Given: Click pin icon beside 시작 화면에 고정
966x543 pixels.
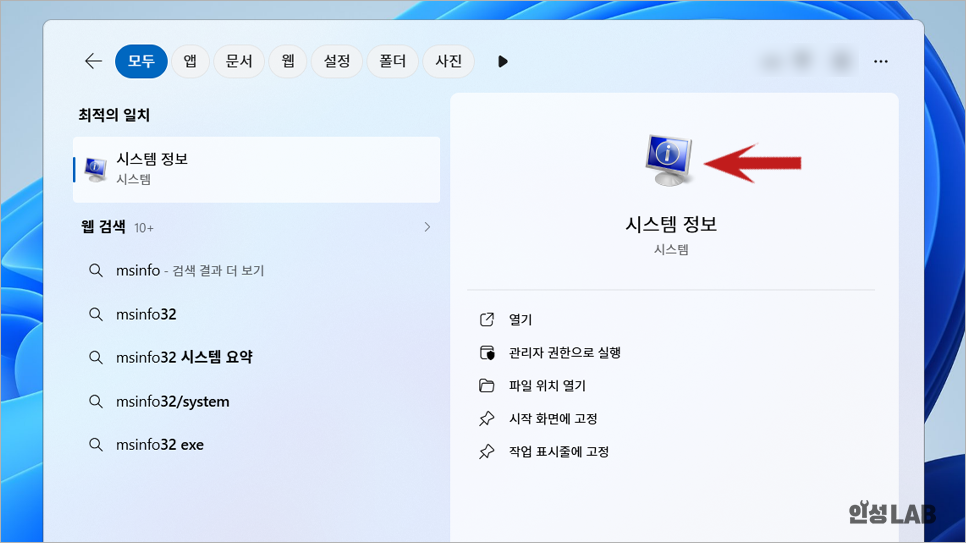Looking at the screenshot, I should (487, 418).
